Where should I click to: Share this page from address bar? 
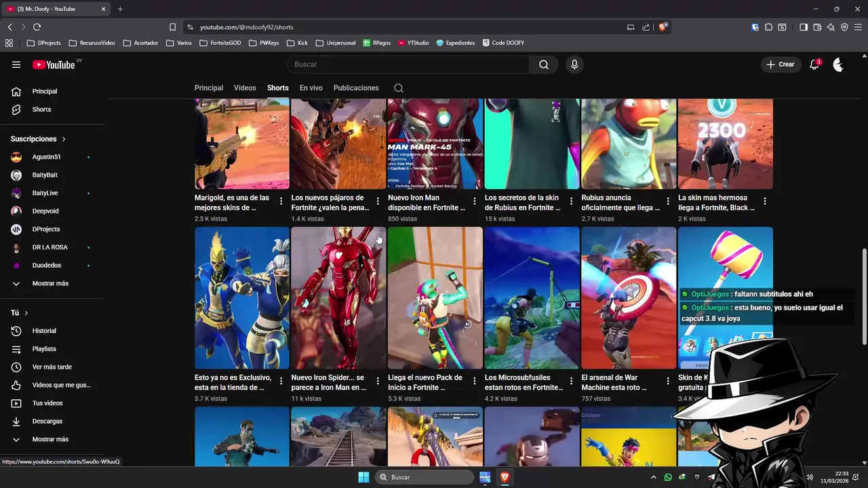[x=646, y=27]
